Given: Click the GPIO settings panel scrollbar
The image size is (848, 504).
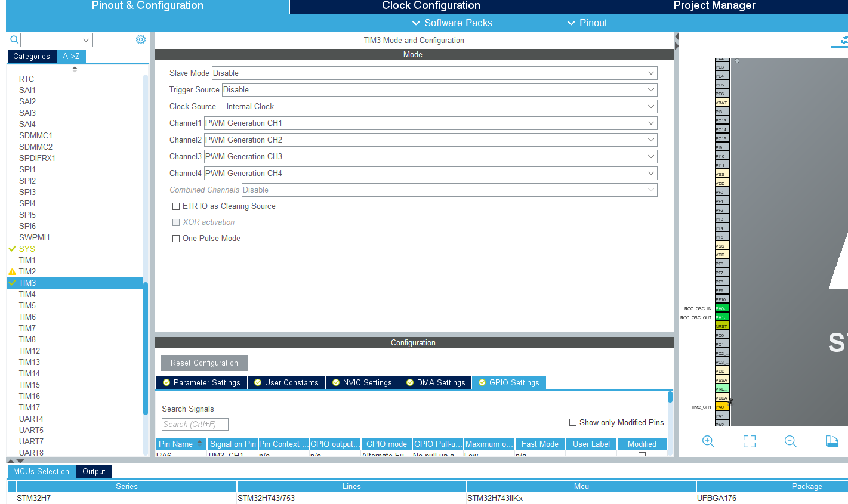Looking at the screenshot, I should (x=670, y=397).
